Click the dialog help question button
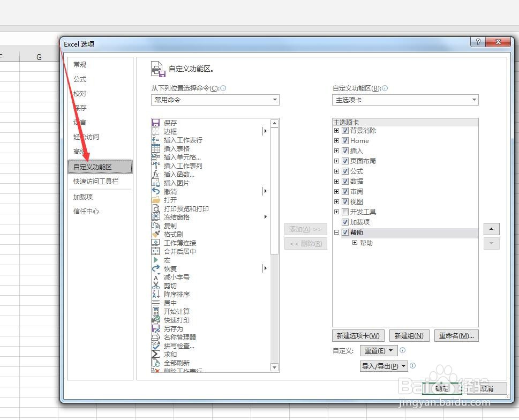Image resolution: width=519 pixels, height=420 pixels. click(x=478, y=42)
